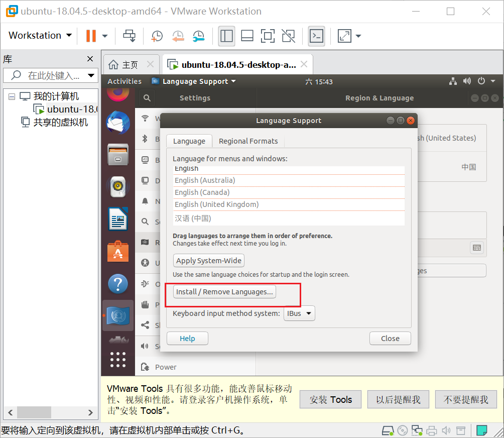Enter full screen mode icon
Screen dimensions: 504x438
268,36
